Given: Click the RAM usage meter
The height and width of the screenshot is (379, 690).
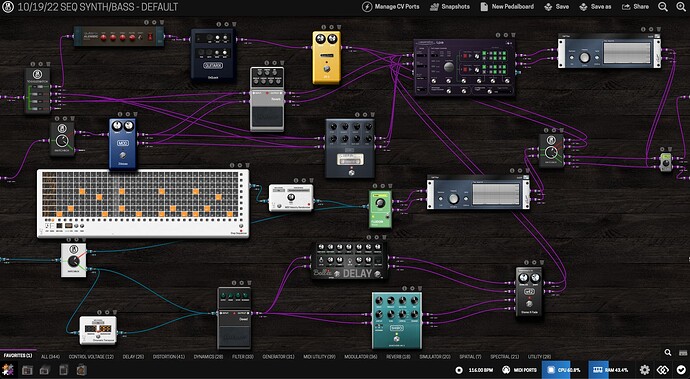Looking at the screenshot, I should [x=609, y=370].
